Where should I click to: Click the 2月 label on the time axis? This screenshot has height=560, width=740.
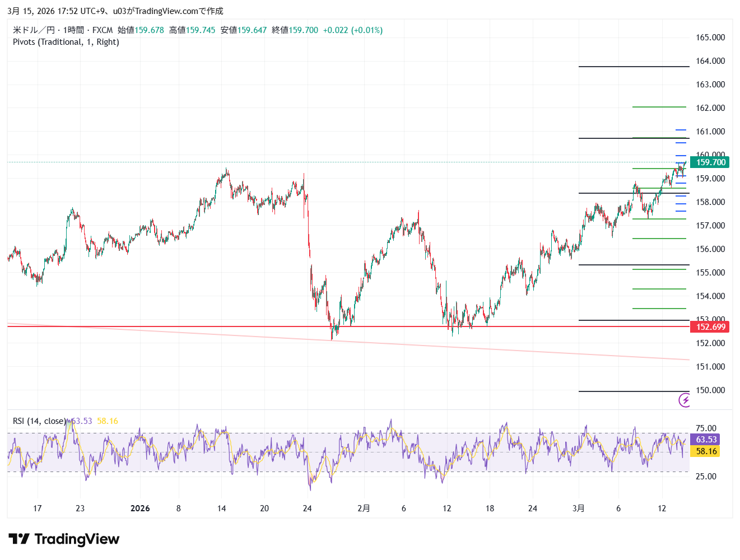coord(364,508)
